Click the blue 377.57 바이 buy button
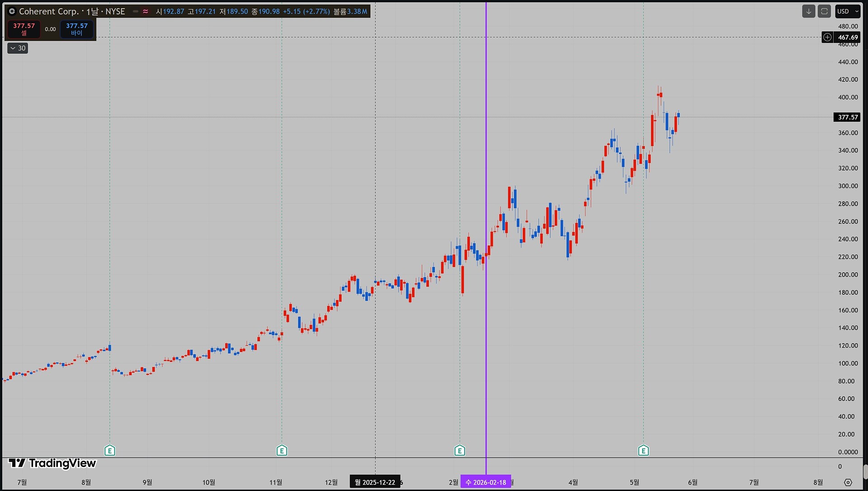 (77, 29)
